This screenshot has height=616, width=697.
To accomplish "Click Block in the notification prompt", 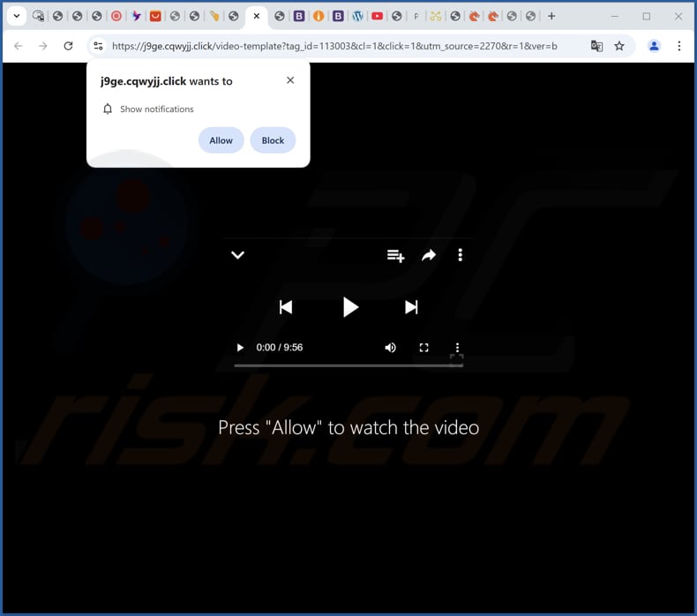I will 273,140.
